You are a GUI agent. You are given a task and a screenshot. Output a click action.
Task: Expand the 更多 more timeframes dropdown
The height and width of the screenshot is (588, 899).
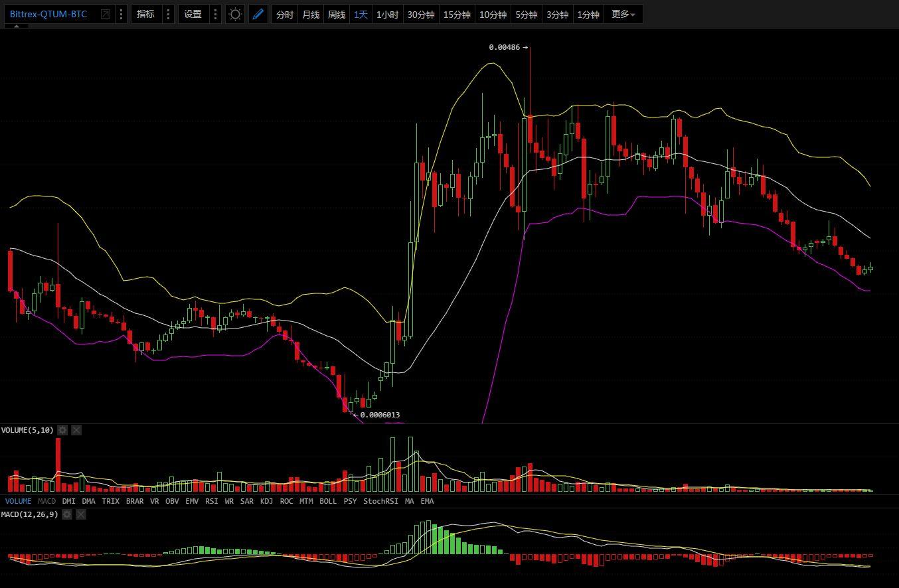(x=623, y=14)
